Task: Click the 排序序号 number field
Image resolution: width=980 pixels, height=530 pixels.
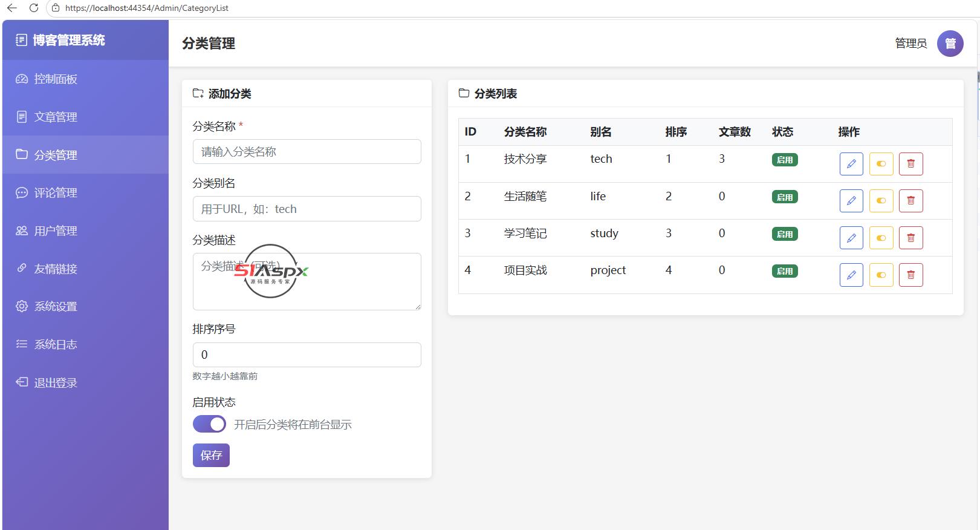Action: (x=307, y=355)
